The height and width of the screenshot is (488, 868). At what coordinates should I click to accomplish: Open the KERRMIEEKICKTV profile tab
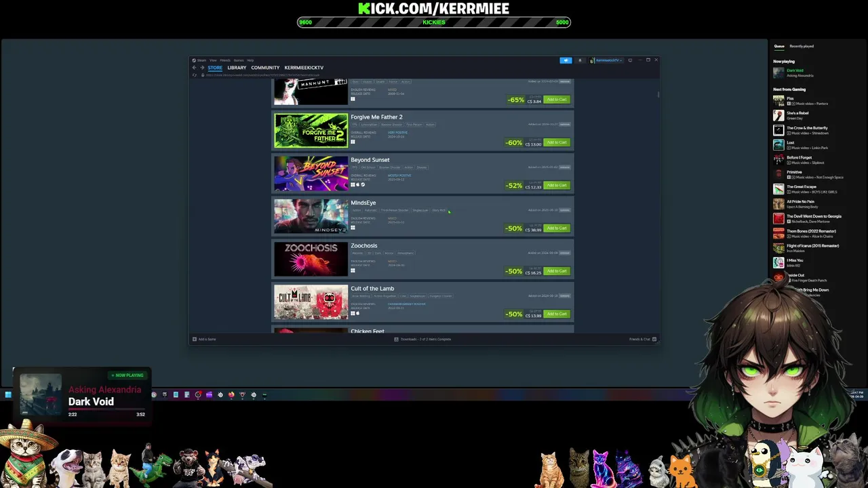pyautogui.click(x=304, y=68)
